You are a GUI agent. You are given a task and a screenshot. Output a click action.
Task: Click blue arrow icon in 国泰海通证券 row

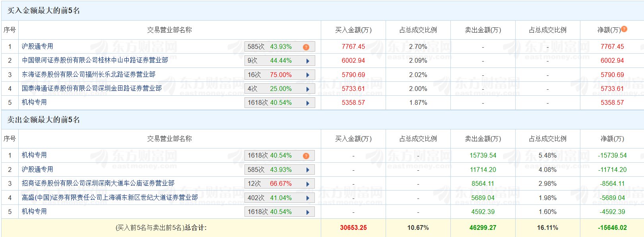click(x=308, y=89)
